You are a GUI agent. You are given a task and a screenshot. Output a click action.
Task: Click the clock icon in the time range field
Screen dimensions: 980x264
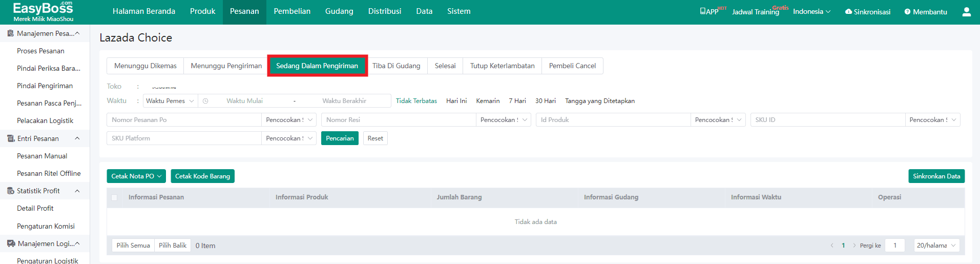click(x=205, y=101)
